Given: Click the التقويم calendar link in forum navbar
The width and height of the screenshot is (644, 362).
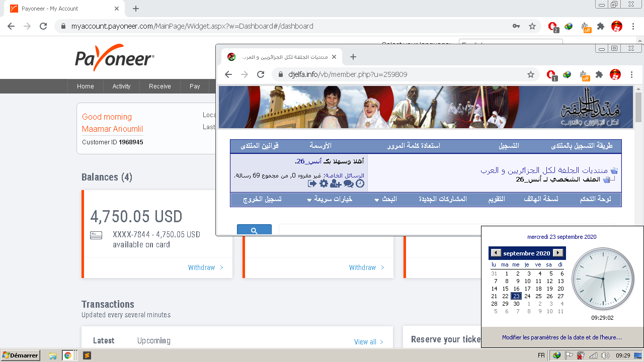Looking at the screenshot, I should [497, 199].
